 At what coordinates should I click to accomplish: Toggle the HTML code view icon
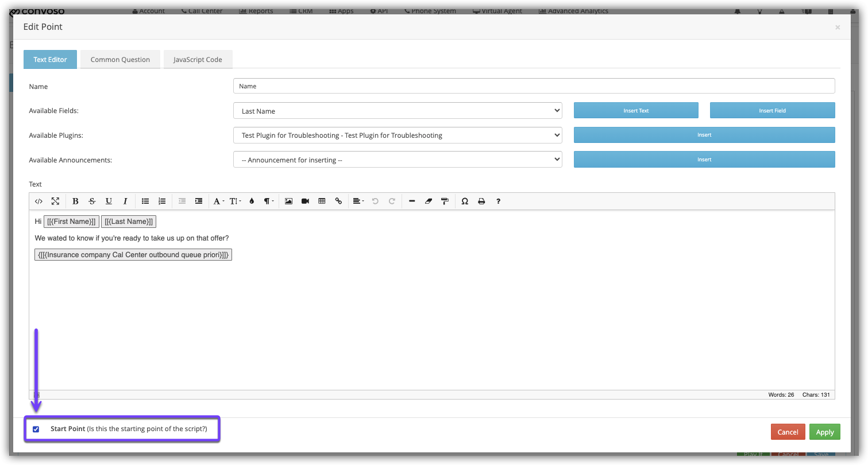[38, 201]
